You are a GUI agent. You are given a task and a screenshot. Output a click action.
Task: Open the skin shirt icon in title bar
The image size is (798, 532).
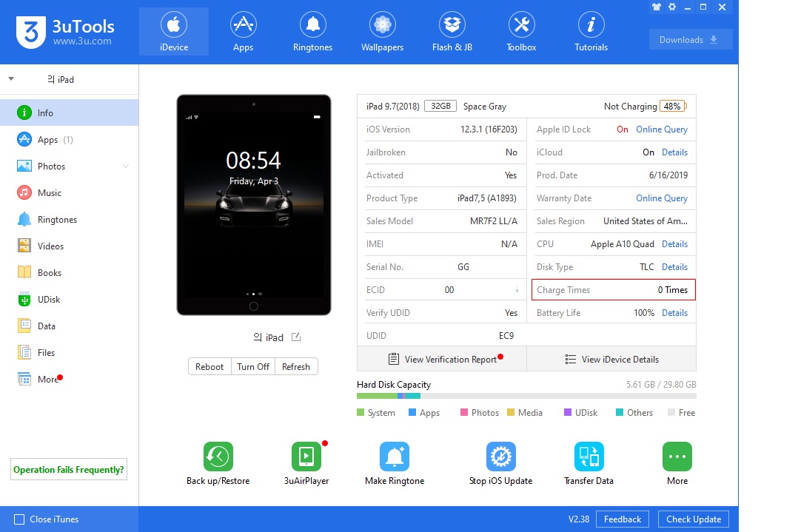coord(656,7)
